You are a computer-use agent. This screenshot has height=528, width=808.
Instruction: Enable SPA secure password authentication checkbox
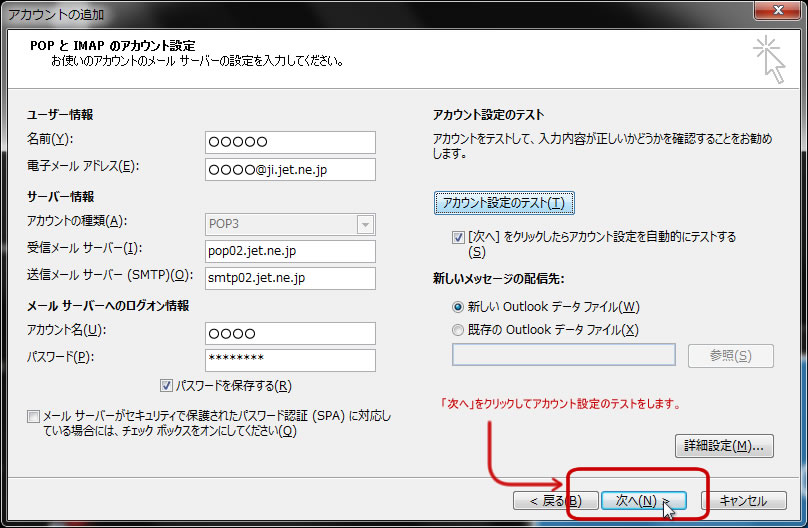(x=35, y=416)
